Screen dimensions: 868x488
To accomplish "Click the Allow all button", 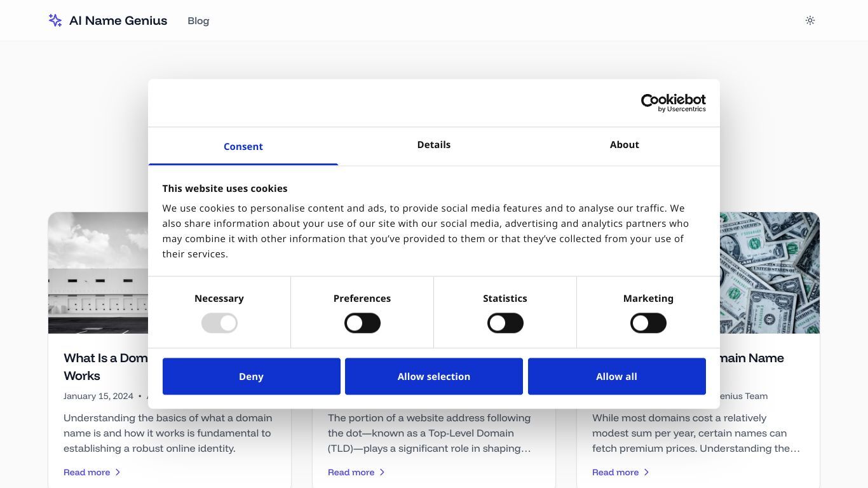I will pyautogui.click(x=616, y=376).
